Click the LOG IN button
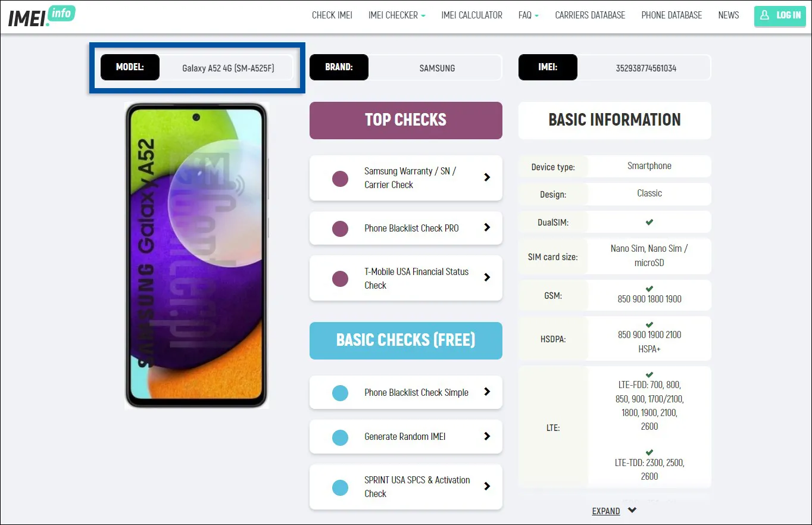812x525 pixels. click(780, 15)
